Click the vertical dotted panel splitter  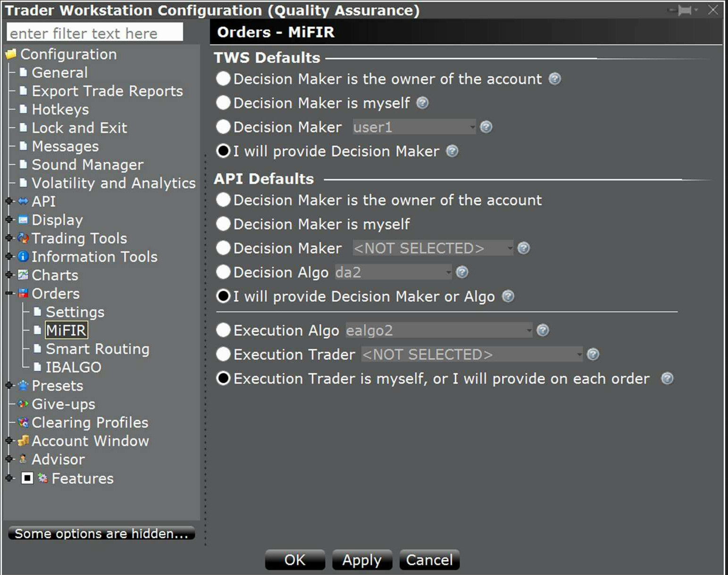tap(205, 349)
